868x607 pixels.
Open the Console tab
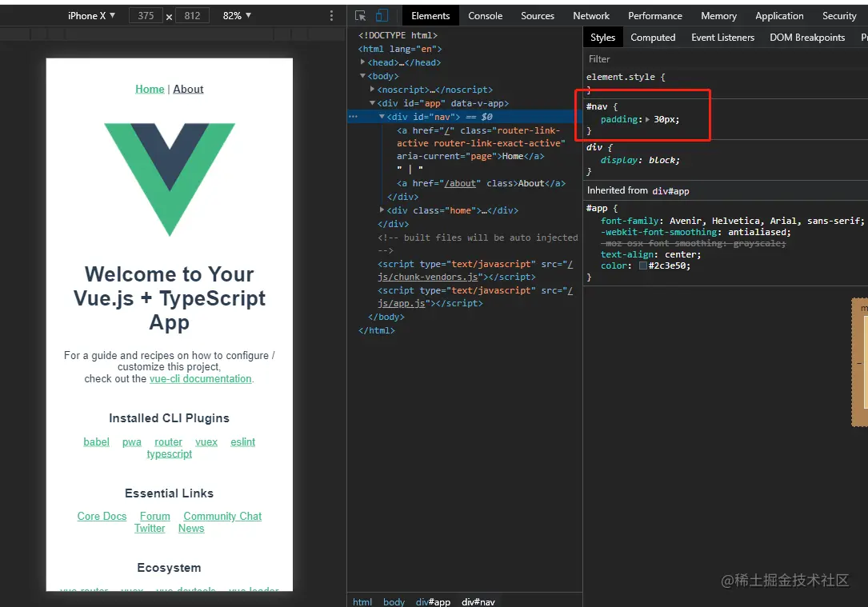pyautogui.click(x=485, y=16)
